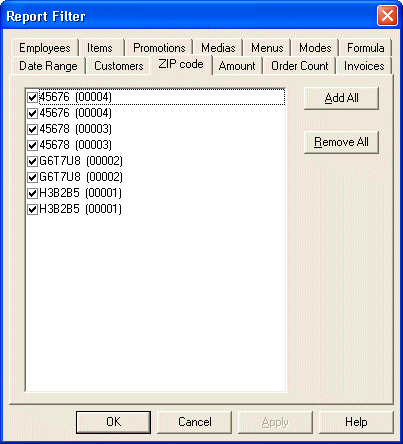Open the Customers tab
The image size is (403, 444).
pyautogui.click(x=119, y=66)
